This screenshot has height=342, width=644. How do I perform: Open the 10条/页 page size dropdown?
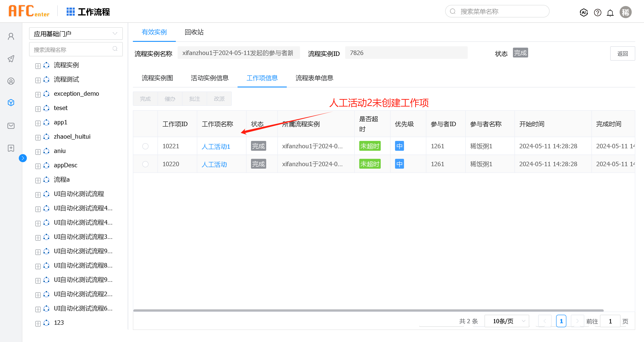coord(507,321)
